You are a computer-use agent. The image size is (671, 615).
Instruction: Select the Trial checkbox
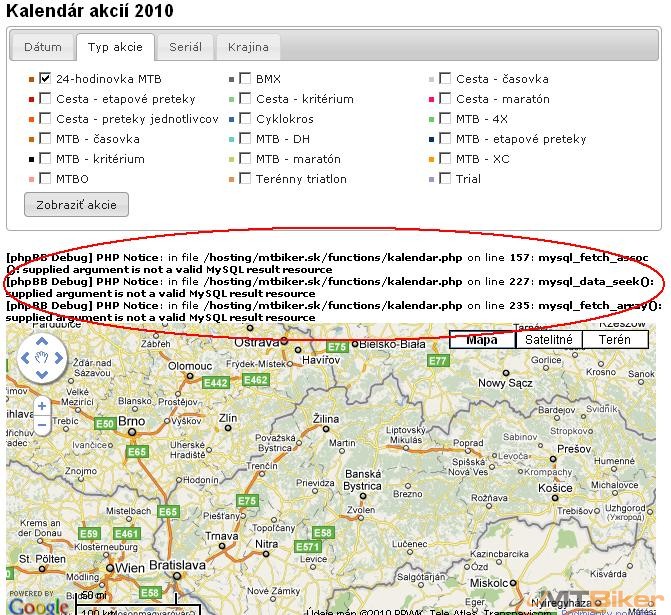pos(445,179)
